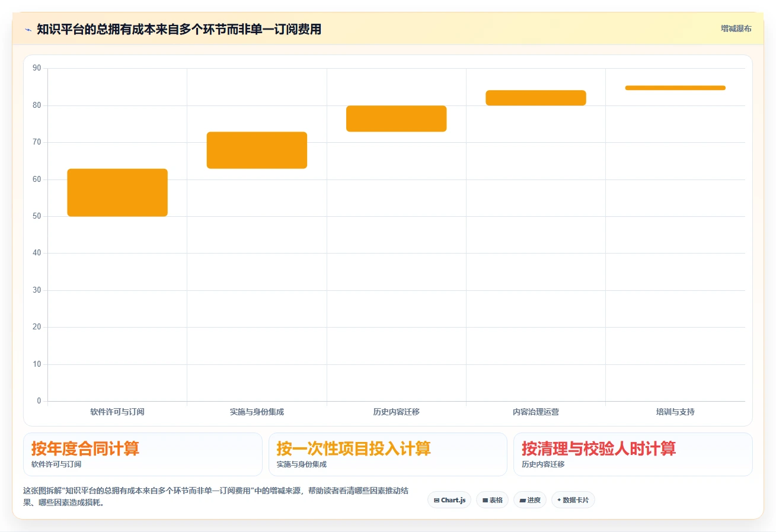Click the thin 培训与支持 waterfall bar
The height and width of the screenshot is (532, 776).
[675, 88]
